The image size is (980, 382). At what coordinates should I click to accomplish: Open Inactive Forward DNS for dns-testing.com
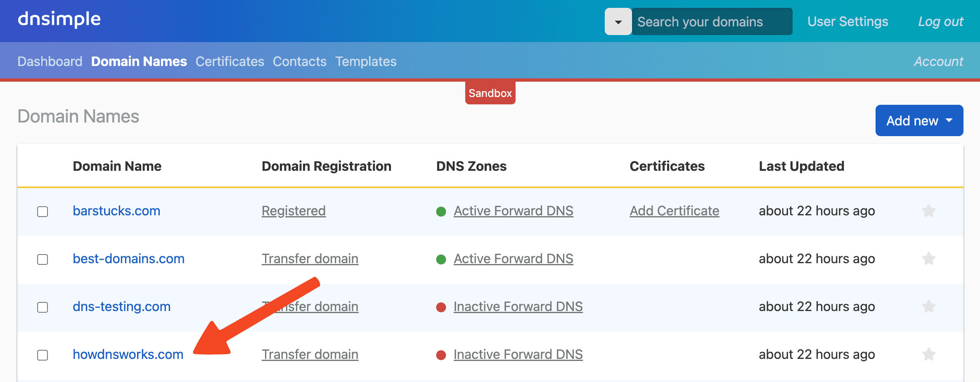pos(518,307)
